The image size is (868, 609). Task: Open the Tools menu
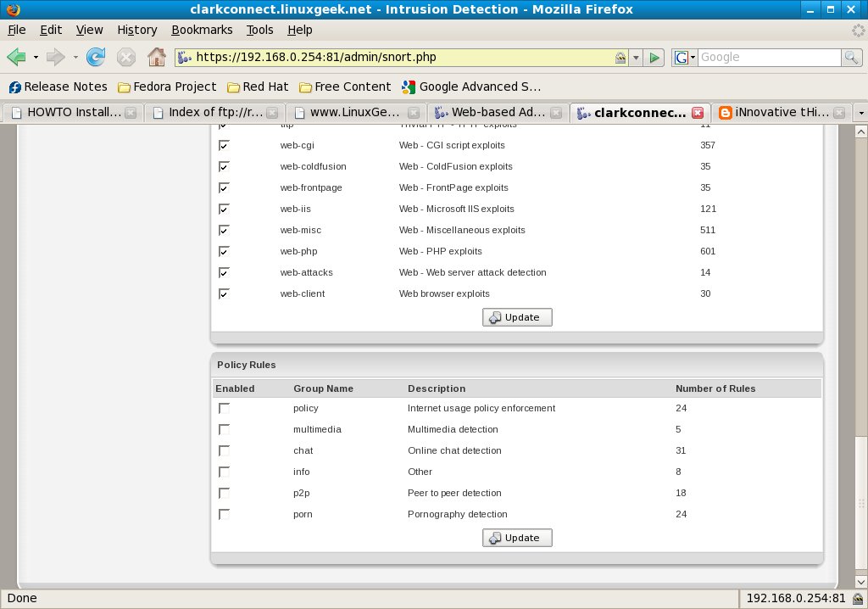pos(260,30)
